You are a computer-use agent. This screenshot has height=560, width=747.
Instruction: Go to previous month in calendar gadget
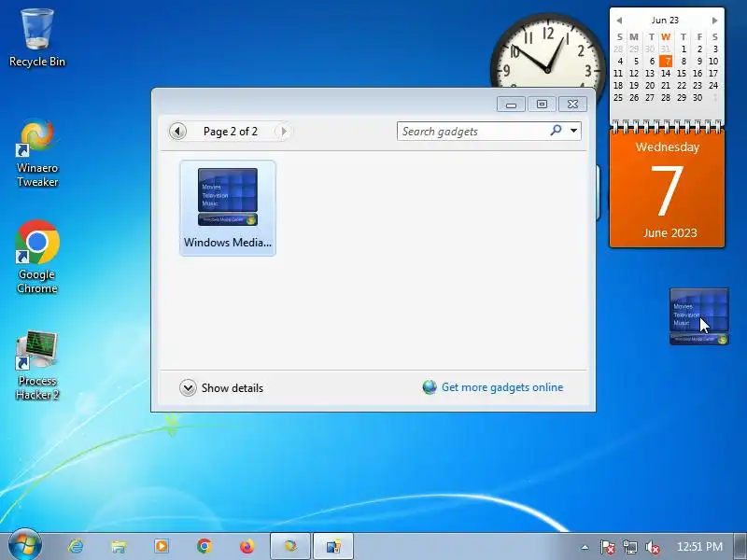click(619, 21)
